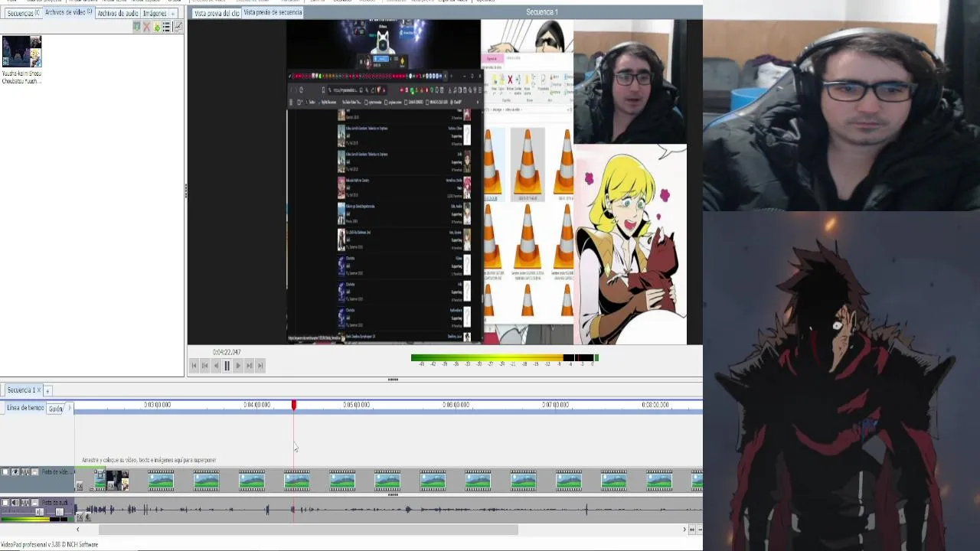Jump to sequence end
The height and width of the screenshot is (551, 980).
click(x=260, y=366)
